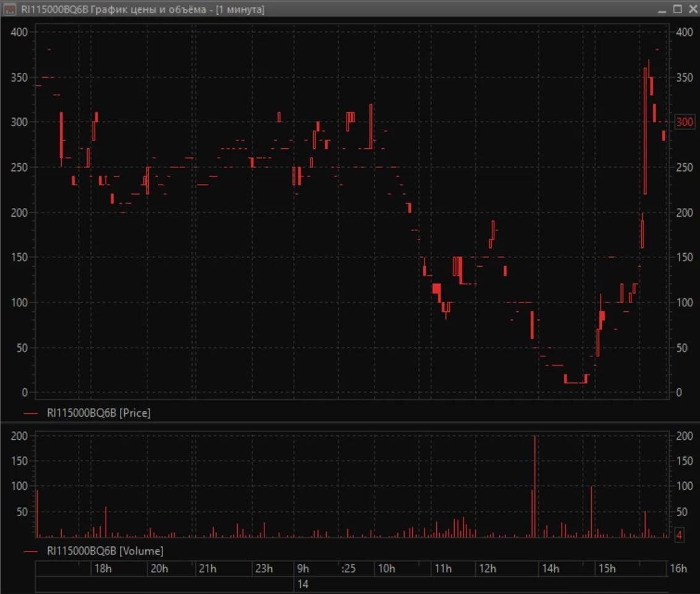700x594 pixels.
Task: Click the current volume marker 4 on right axis
Action: (679, 535)
